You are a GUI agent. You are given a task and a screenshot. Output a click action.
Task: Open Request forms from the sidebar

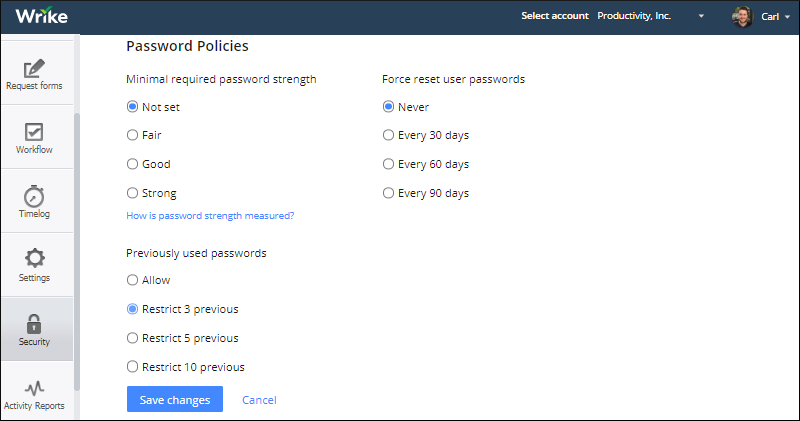pyautogui.click(x=34, y=73)
